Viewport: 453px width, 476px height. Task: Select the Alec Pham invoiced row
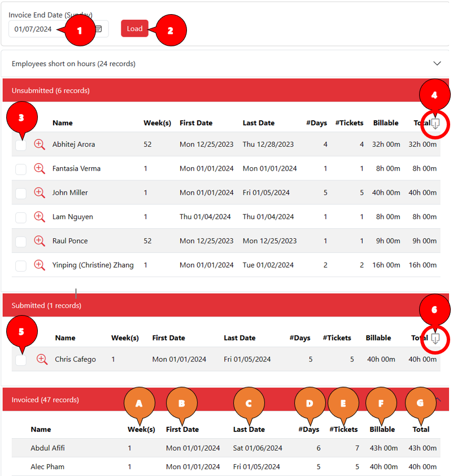pos(226,467)
